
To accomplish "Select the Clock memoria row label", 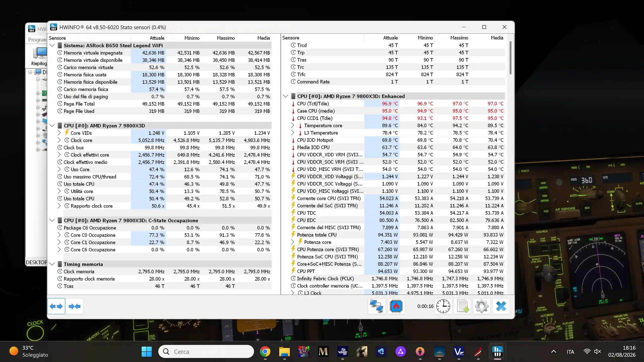I will (x=79, y=271).
